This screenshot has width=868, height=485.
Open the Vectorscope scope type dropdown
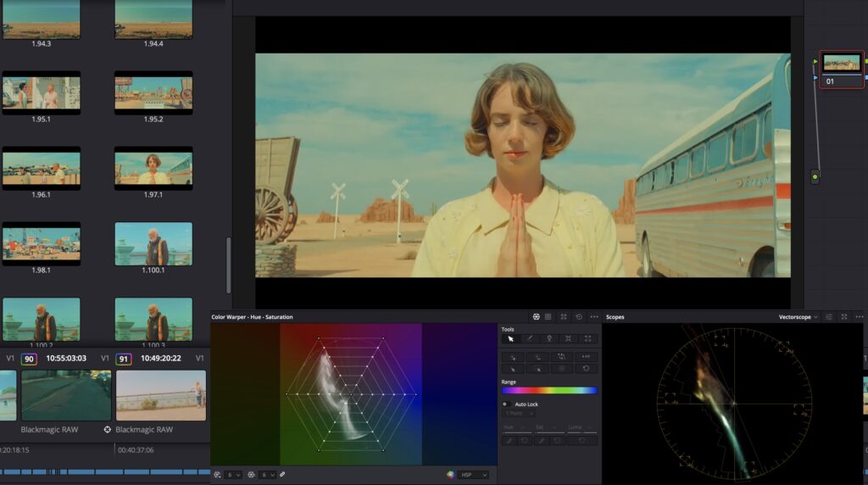(x=798, y=316)
